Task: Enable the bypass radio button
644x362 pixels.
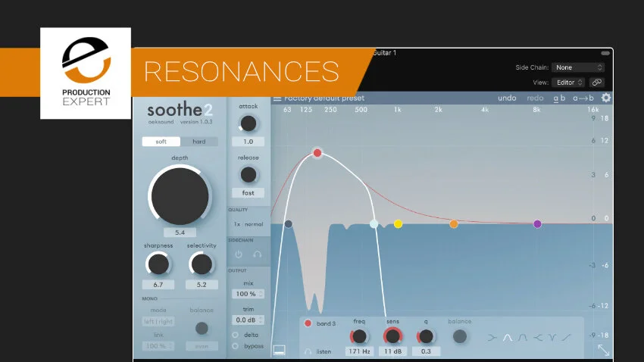Action: point(236,346)
